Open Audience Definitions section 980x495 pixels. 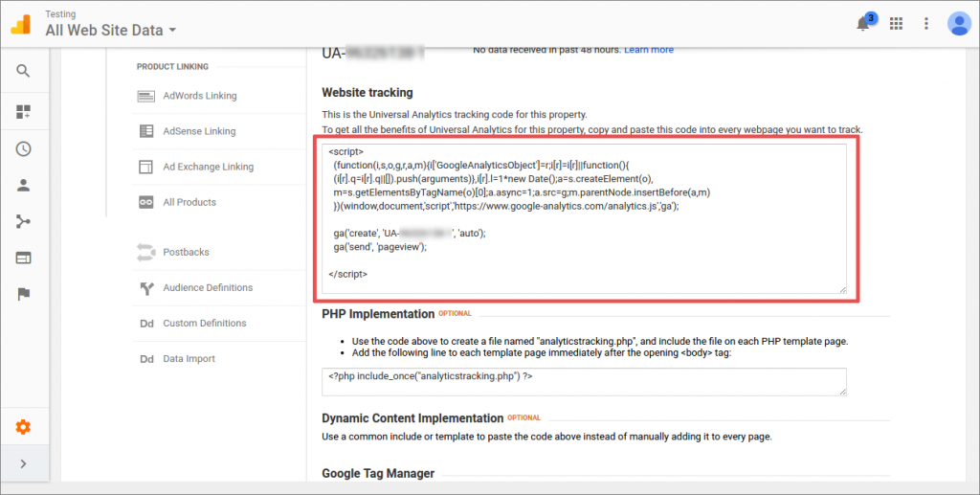[208, 287]
